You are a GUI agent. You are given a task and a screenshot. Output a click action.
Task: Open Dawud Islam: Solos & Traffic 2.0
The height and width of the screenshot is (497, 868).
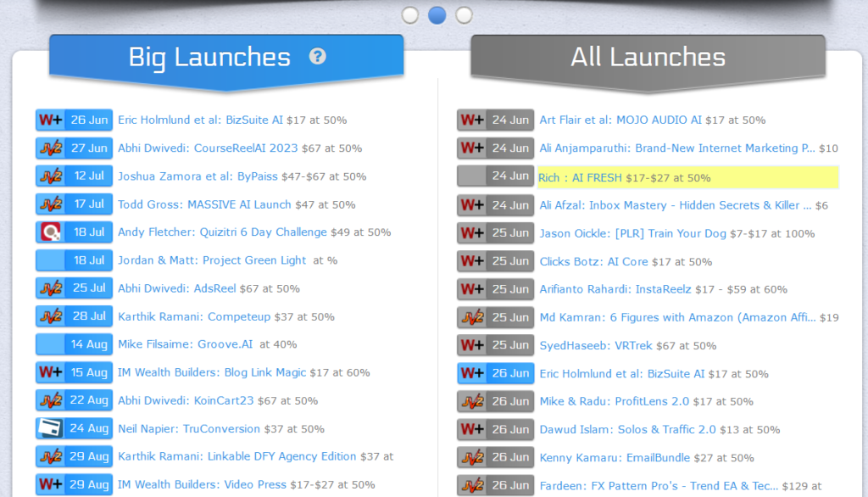[628, 429]
